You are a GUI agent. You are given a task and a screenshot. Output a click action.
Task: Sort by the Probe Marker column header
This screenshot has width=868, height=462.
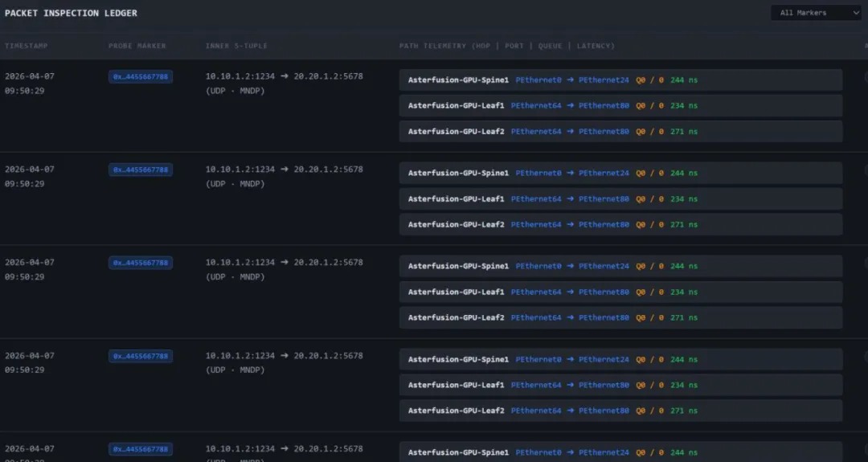coord(137,46)
